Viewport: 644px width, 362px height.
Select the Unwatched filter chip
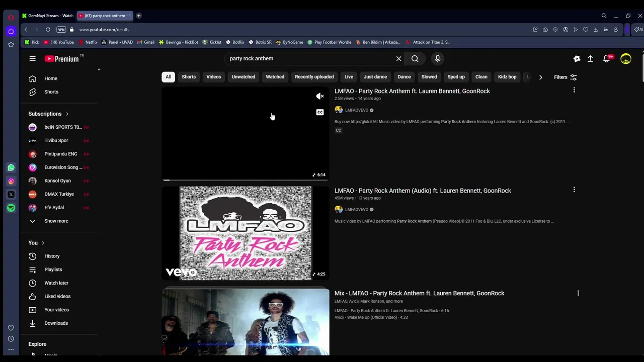[243, 77]
